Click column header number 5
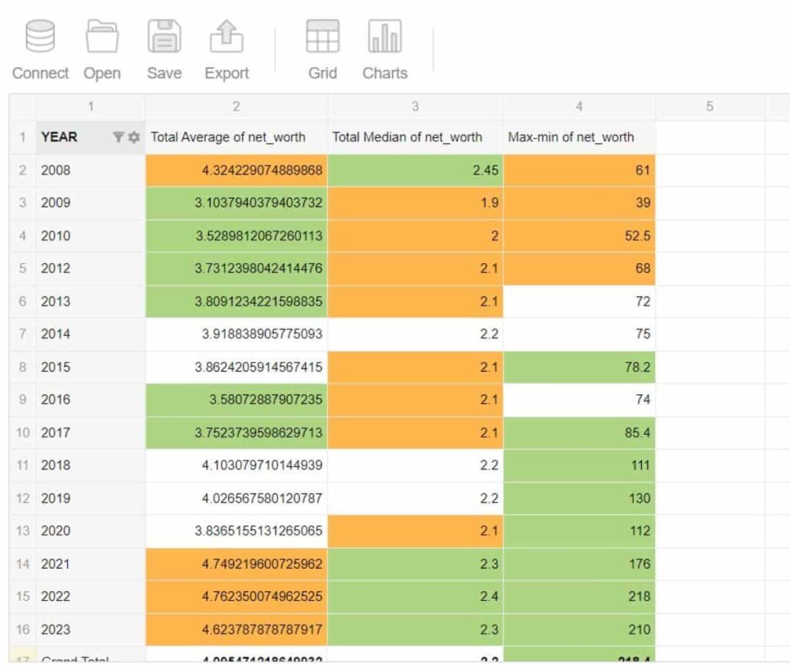Viewport: 790px width, 672px height. pyautogui.click(x=709, y=106)
